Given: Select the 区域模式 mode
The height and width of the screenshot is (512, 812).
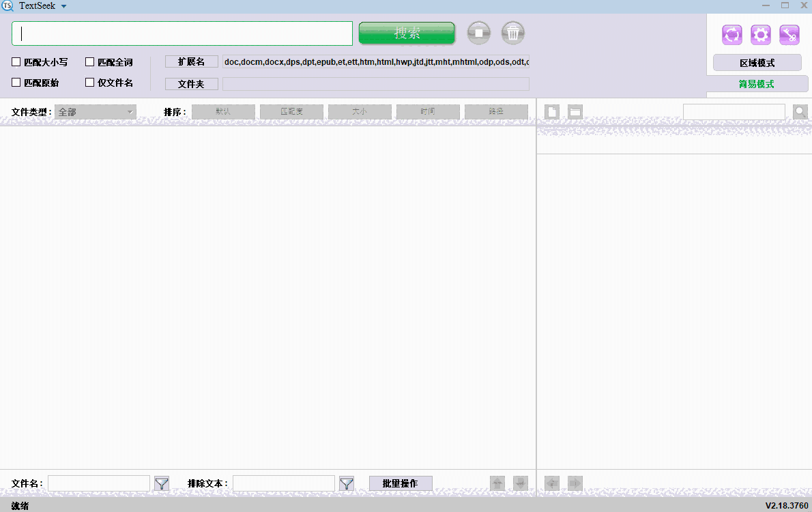Looking at the screenshot, I should point(756,62).
